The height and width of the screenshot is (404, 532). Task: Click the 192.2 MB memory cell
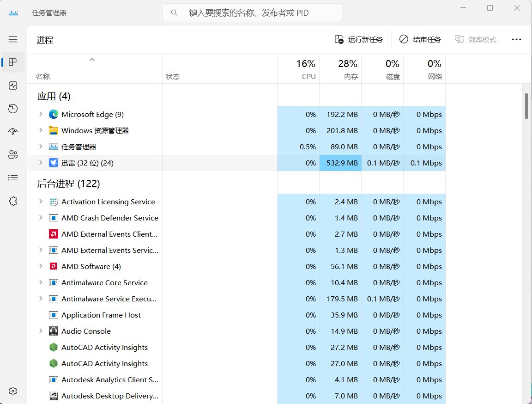(x=341, y=115)
